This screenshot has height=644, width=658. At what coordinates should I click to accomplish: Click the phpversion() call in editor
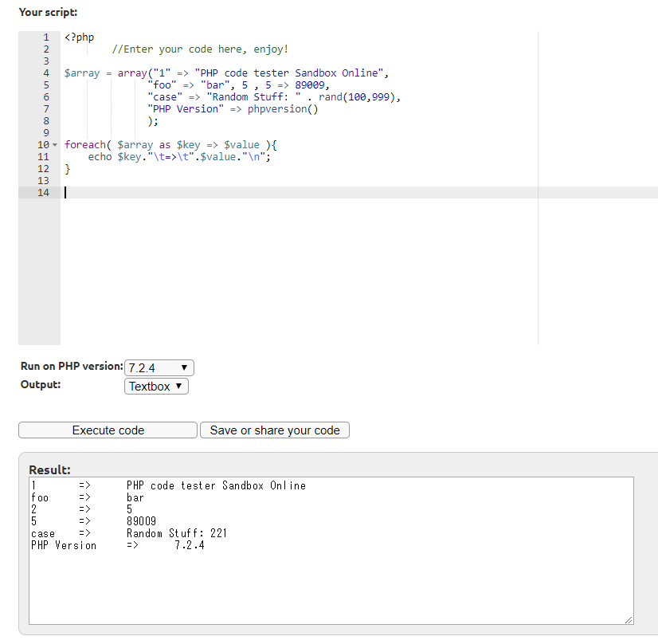point(282,109)
